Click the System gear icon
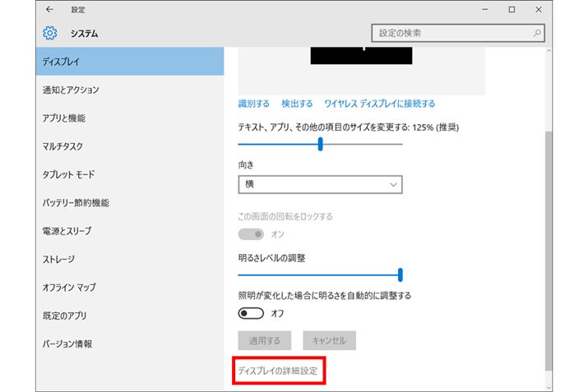This screenshot has height=392, width=588. 50,34
